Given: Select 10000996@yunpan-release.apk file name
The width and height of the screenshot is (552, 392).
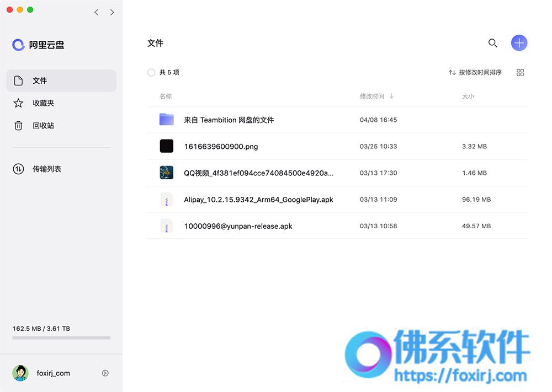Looking at the screenshot, I should pos(238,226).
